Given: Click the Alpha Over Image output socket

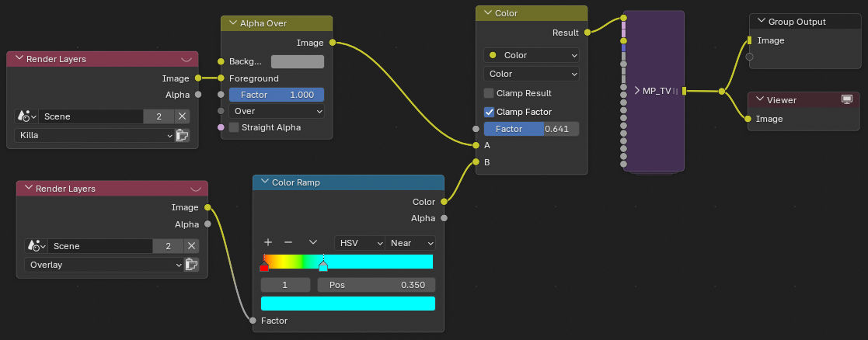Looking at the screenshot, I should point(332,43).
